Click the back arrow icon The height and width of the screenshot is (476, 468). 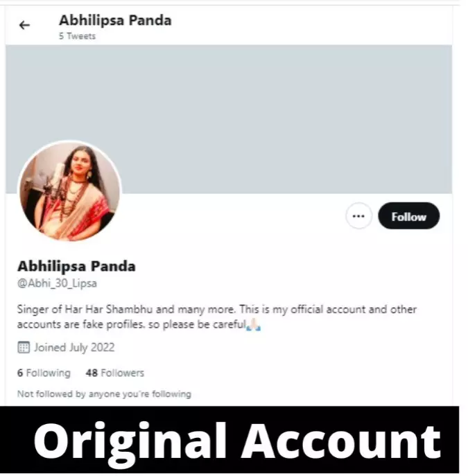coord(24,25)
